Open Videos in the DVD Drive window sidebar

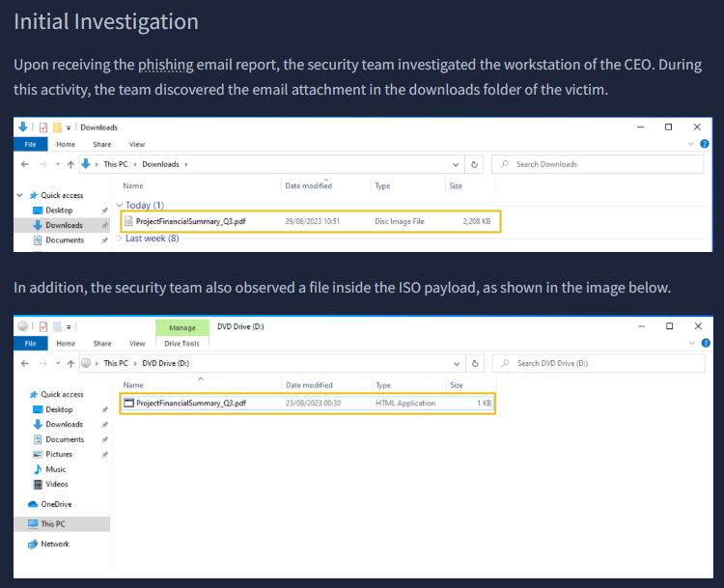[x=56, y=484]
